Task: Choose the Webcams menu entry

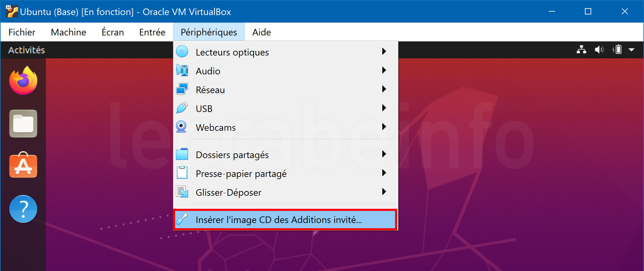Action: pyautogui.click(x=286, y=127)
